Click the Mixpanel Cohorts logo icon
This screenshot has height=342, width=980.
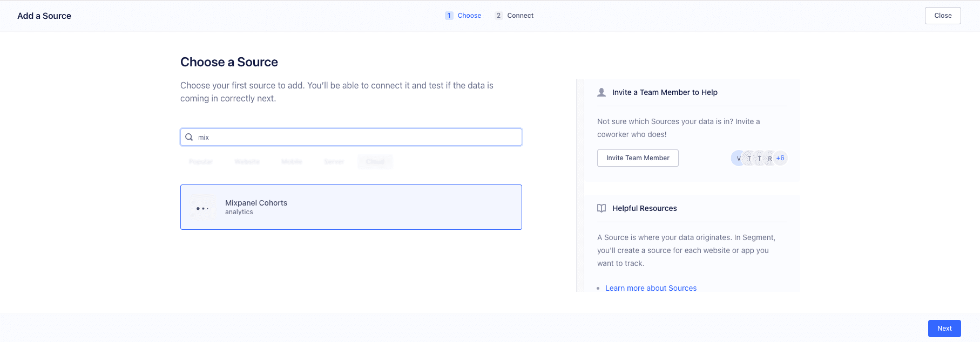(x=202, y=208)
